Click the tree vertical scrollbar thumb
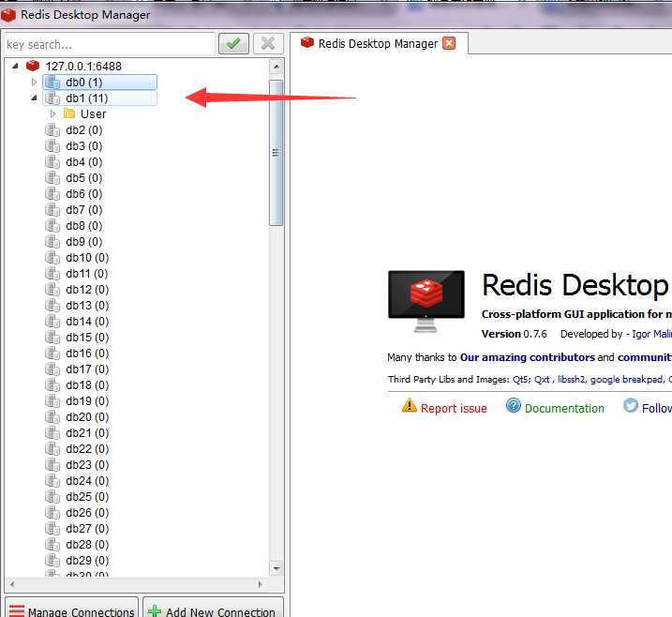 [x=276, y=153]
